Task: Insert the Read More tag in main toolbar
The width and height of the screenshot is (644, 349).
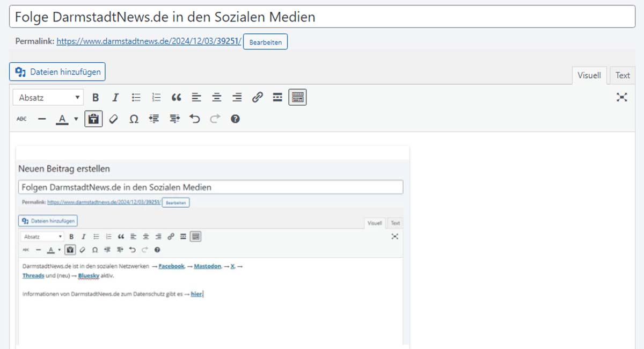Action: click(277, 97)
